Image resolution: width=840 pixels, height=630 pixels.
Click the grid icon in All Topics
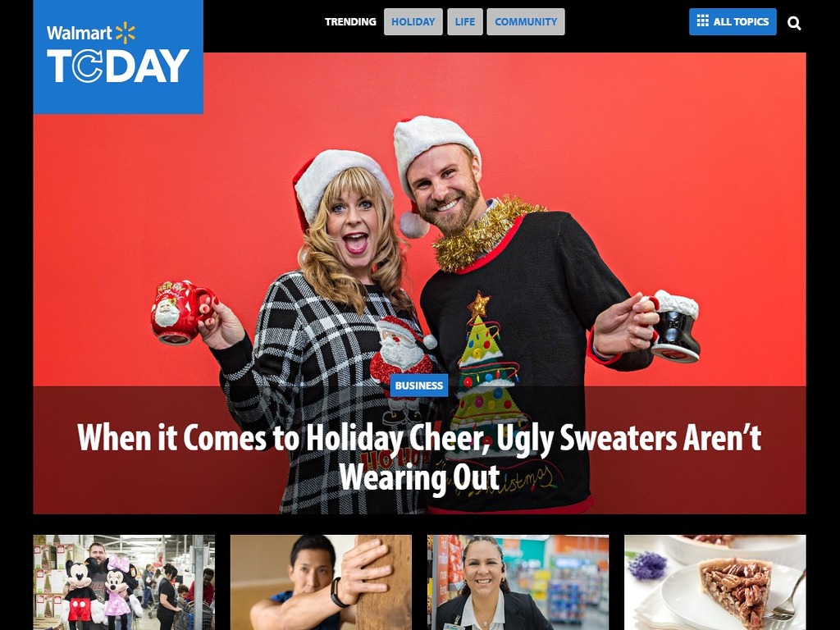coord(702,21)
